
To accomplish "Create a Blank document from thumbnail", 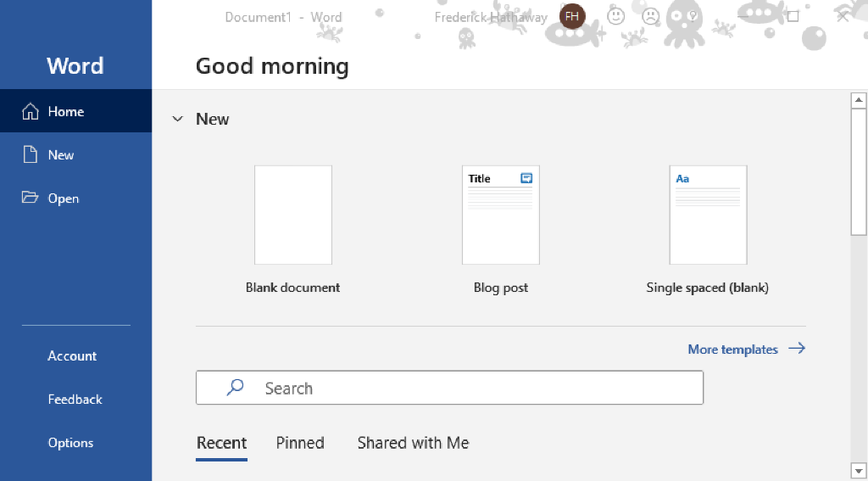I will pyautogui.click(x=292, y=215).
